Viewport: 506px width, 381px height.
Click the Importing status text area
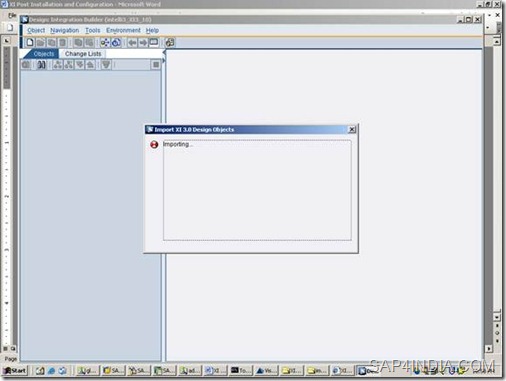(257, 190)
